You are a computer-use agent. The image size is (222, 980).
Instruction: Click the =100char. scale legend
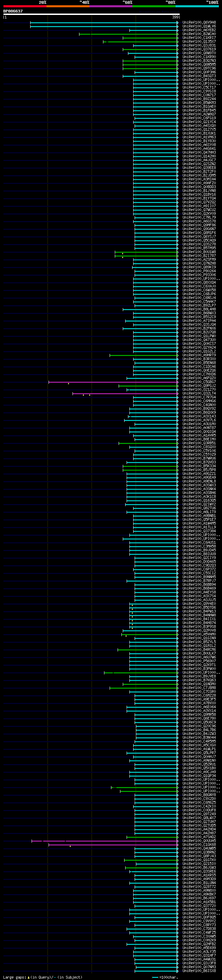[165, 977]
